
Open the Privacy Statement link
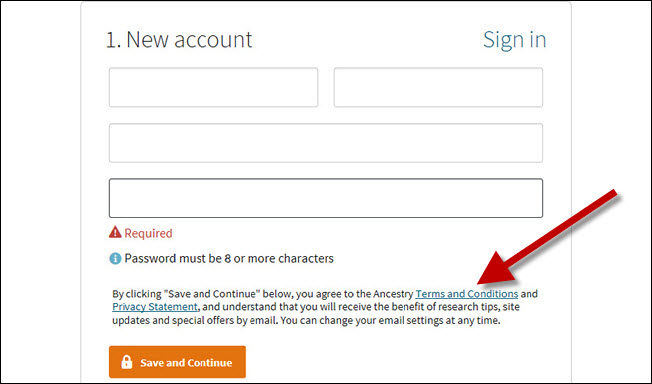click(x=155, y=307)
